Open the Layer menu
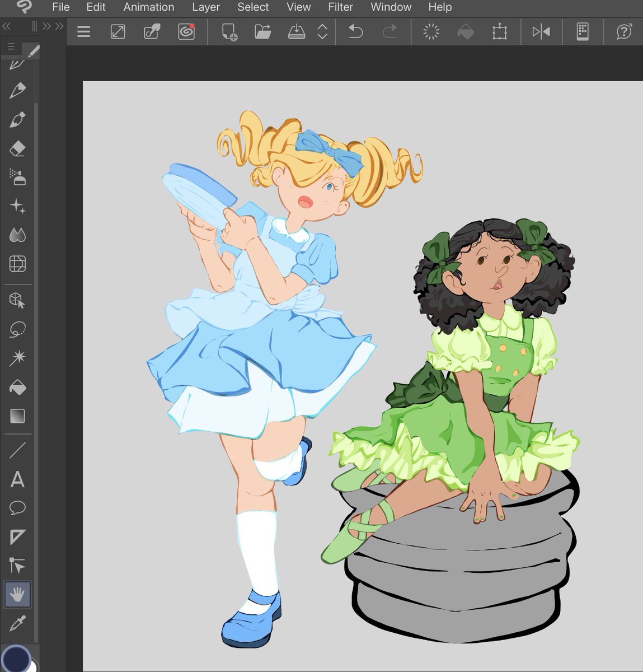The image size is (643, 672). 206,7
